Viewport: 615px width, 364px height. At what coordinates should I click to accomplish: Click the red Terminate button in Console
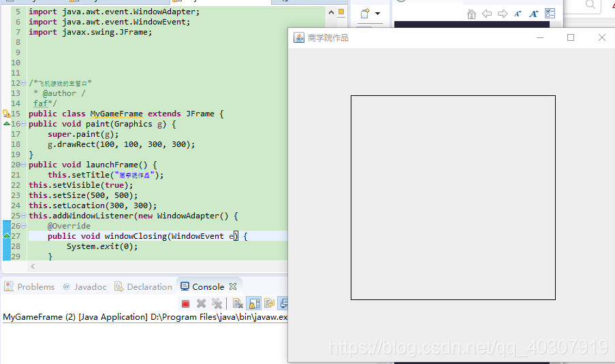coord(185,303)
